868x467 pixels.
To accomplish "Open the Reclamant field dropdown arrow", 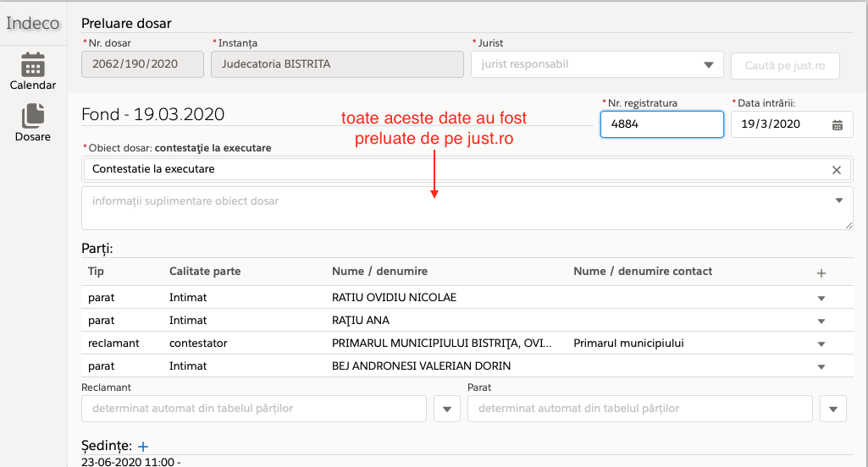I will point(446,409).
